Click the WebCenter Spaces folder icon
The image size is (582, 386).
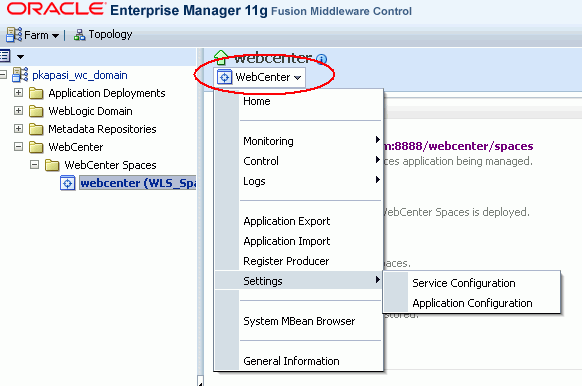(52, 165)
